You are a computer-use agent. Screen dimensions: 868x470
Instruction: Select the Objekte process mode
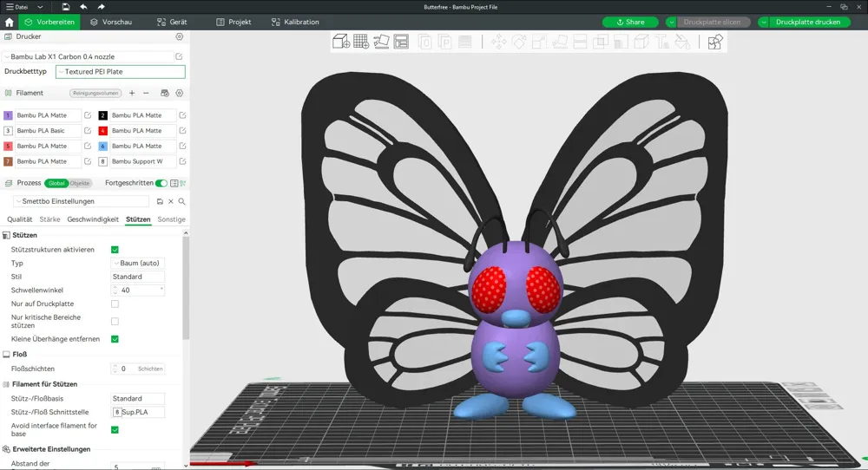click(x=79, y=183)
